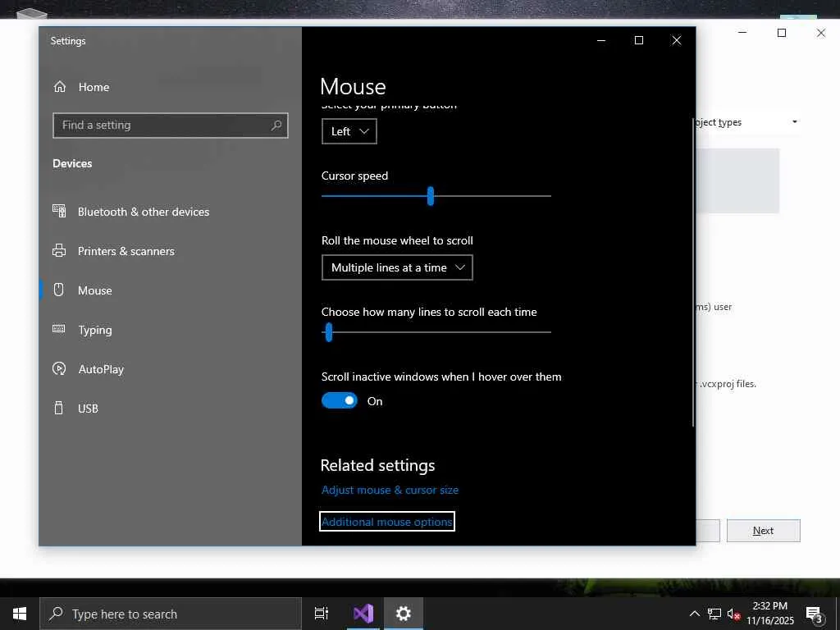Open the primary button Left dropdown
Image resolution: width=840 pixels, height=630 pixels.
[349, 131]
